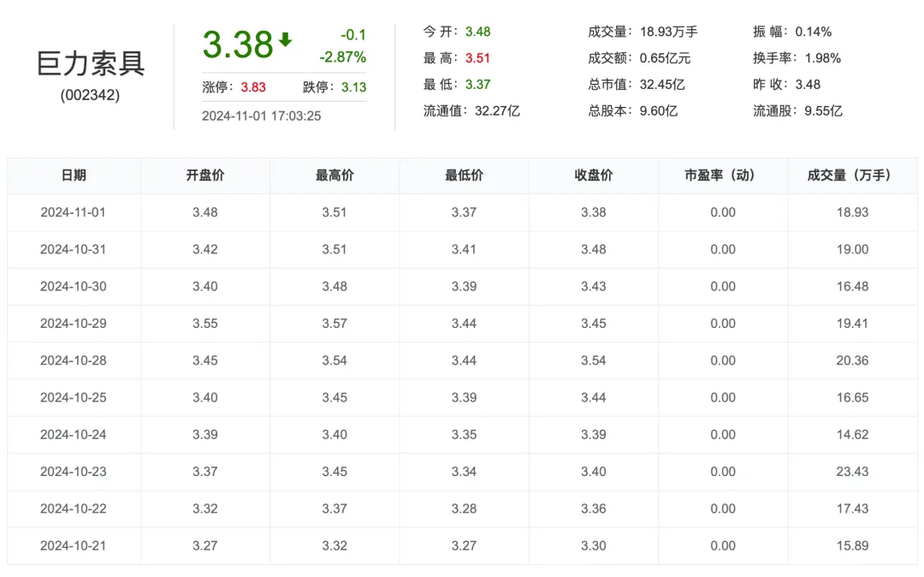Click volume 17.43 in the 2024-10-22 row
The image size is (924, 577).
[853, 509]
